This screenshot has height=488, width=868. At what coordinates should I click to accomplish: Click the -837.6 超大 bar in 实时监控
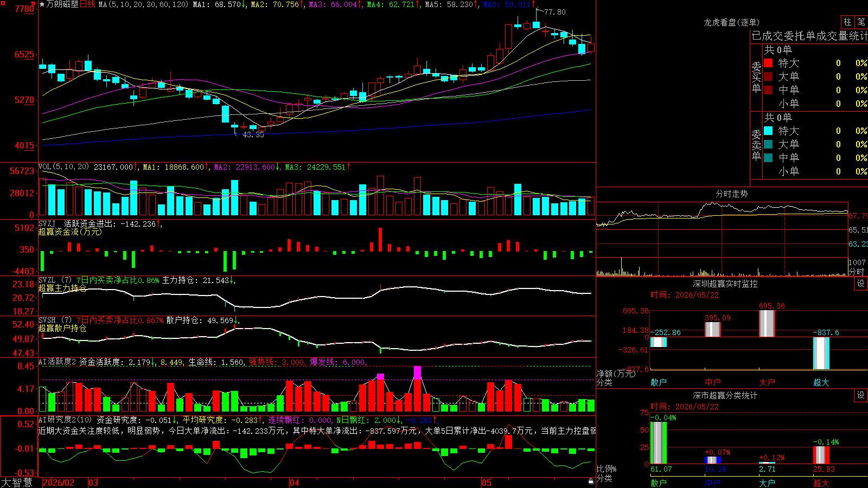pyautogui.click(x=821, y=354)
